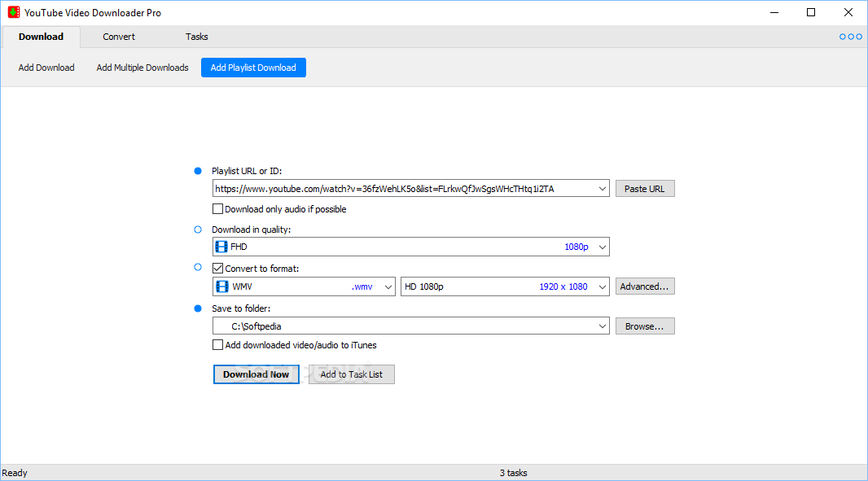The height and width of the screenshot is (481, 868).
Task: Click the blue dot beside Playlist URL
Action: pos(198,171)
